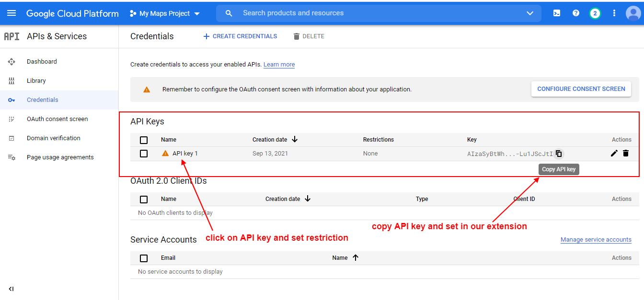
Task: Check the API key 1 row checkbox
Action: (144, 154)
